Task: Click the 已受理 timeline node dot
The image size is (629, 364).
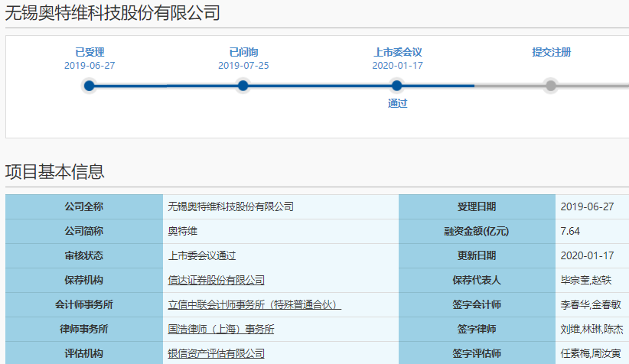Action: tap(90, 86)
